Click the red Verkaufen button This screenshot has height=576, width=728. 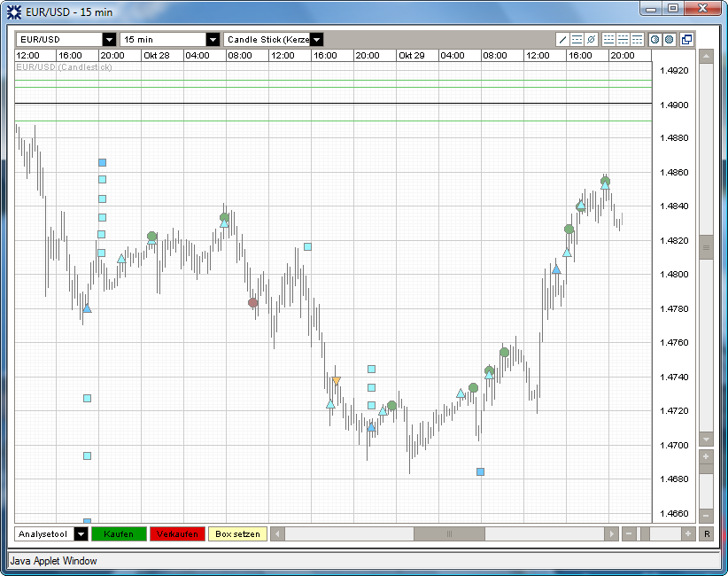[178, 533]
